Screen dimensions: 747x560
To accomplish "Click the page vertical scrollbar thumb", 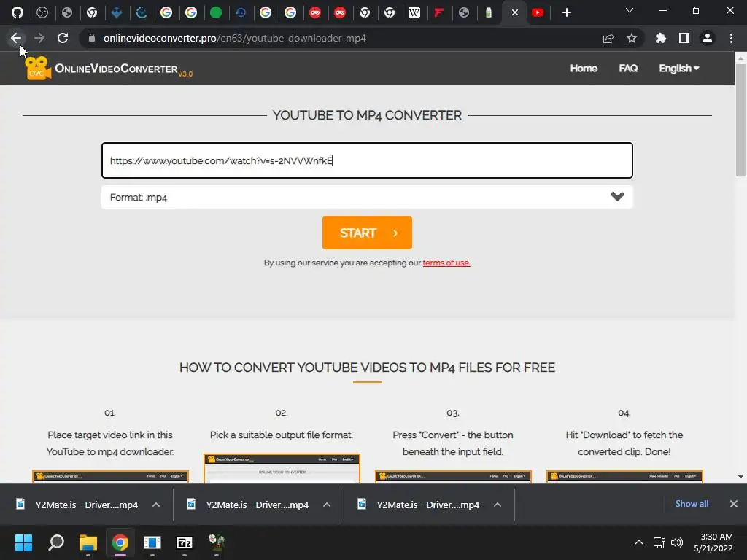I will [740, 120].
